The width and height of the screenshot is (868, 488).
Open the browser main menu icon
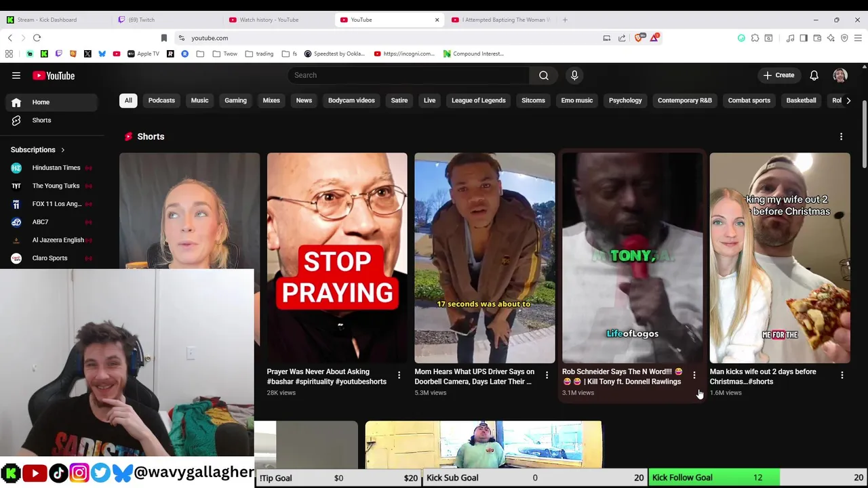click(x=858, y=38)
